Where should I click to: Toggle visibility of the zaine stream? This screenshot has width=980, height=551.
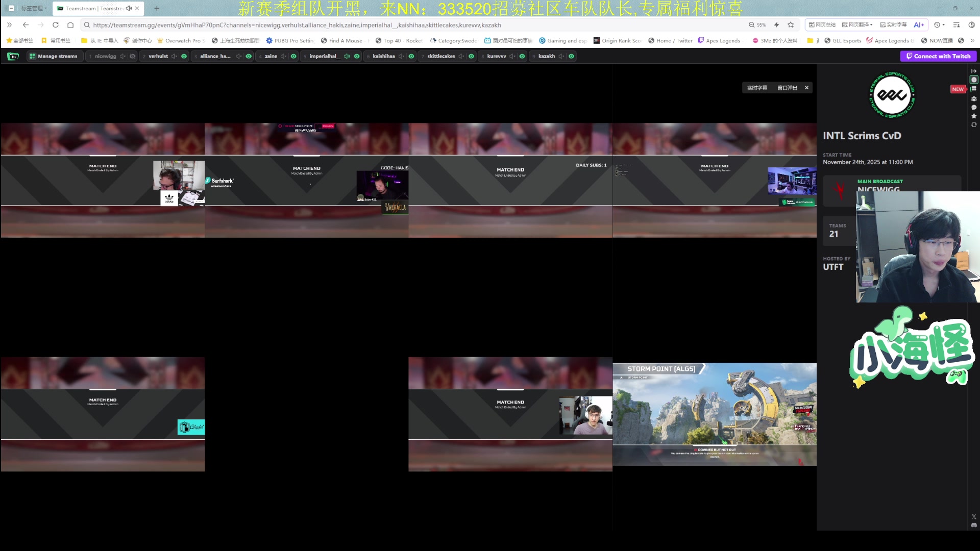click(293, 56)
